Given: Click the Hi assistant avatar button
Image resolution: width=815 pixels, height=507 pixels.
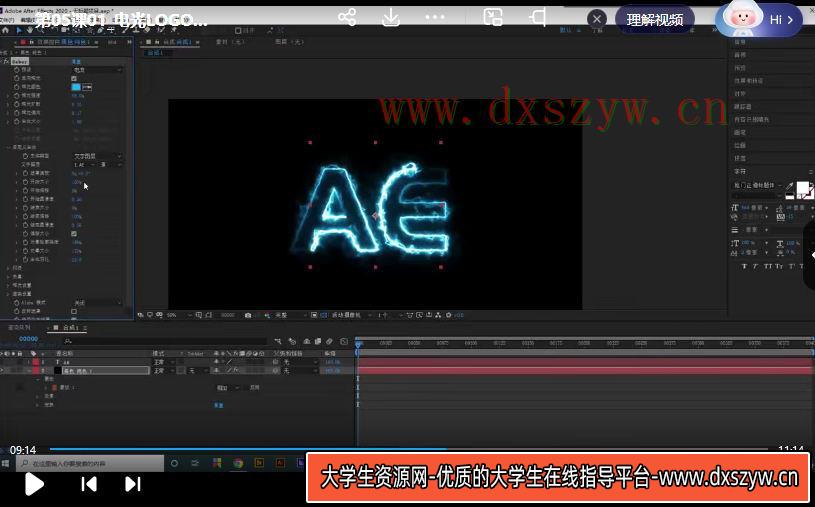Looking at the screenshot, I should (759, 20).
